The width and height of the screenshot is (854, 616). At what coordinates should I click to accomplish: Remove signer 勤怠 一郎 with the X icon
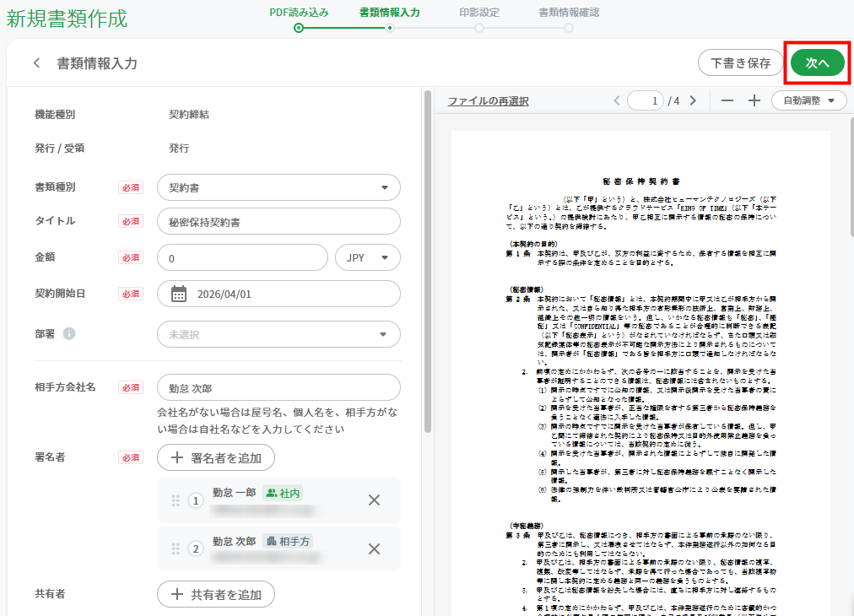(374, 500)
